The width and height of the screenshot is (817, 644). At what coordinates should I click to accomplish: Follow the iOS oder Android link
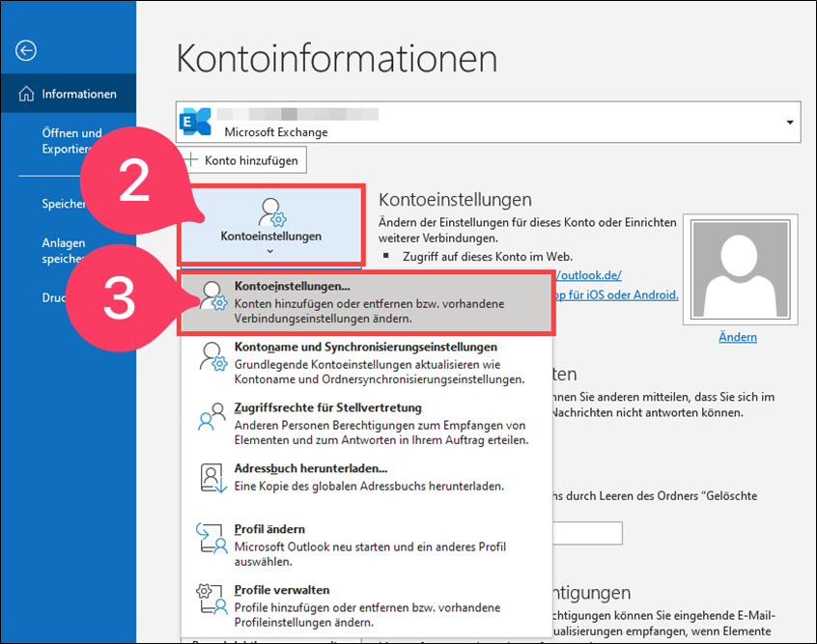click(617, 294)
